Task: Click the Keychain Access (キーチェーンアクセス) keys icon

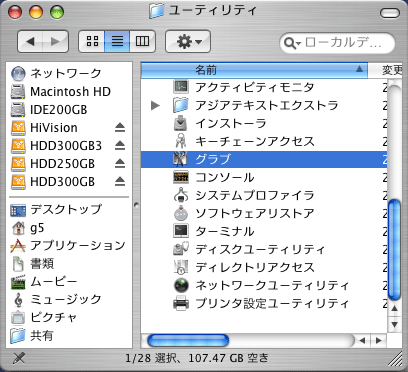Action: (181, 141)
